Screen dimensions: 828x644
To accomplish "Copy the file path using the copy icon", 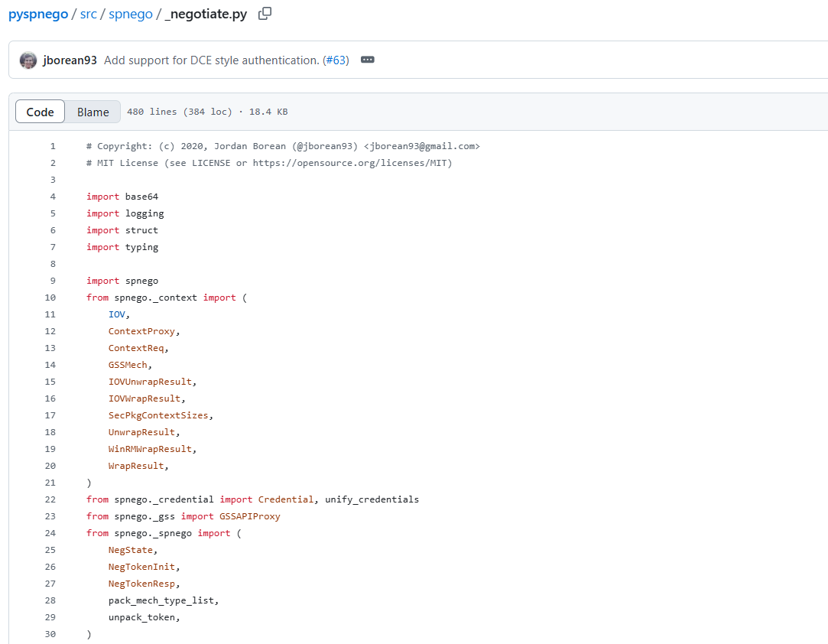I will 265,14.
